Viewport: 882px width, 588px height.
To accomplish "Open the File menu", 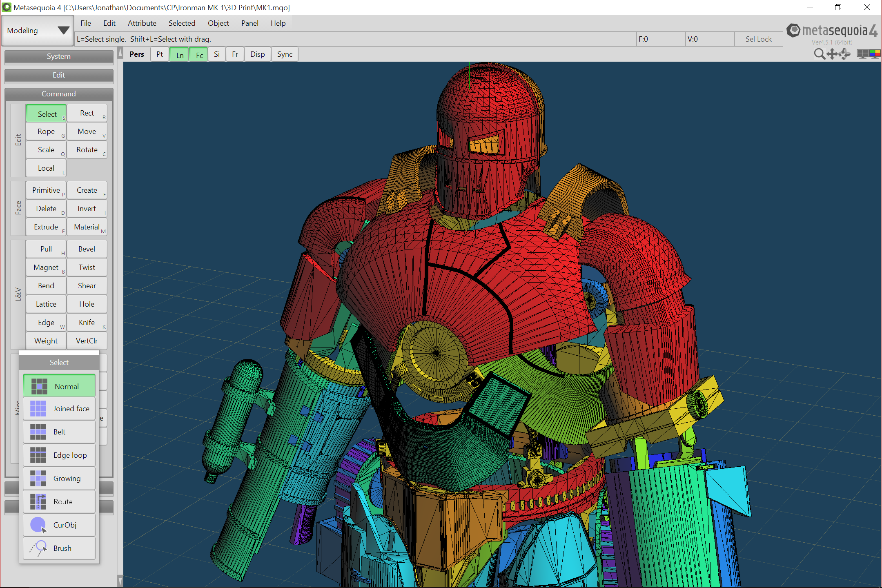I will 86,23.
